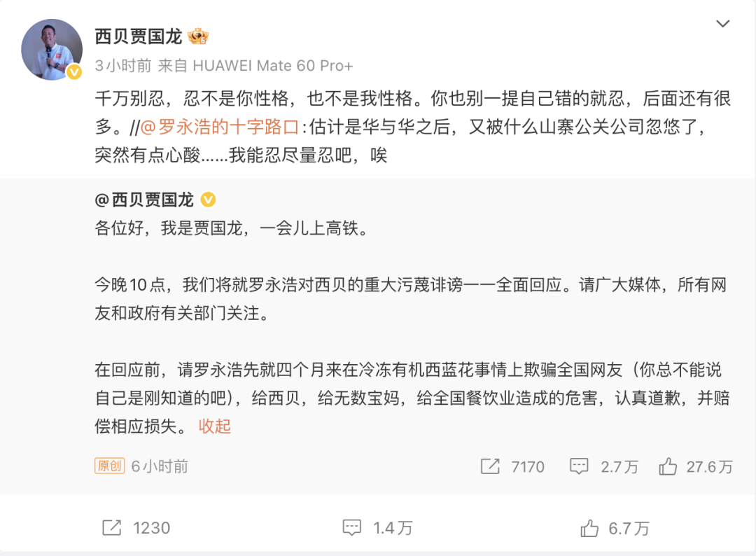The width and height of the screenshot is (756, 556).
Task: Click 西贝贾国龙 profile avatar
Action: click(x=51, y=49)
